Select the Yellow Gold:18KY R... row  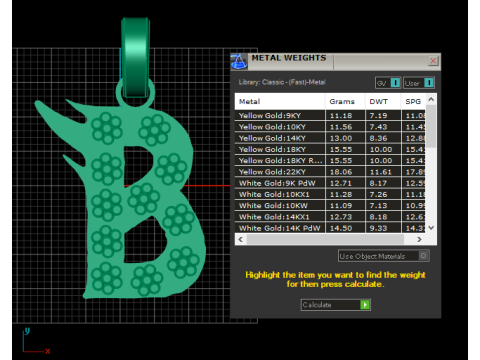coord(330,161)
